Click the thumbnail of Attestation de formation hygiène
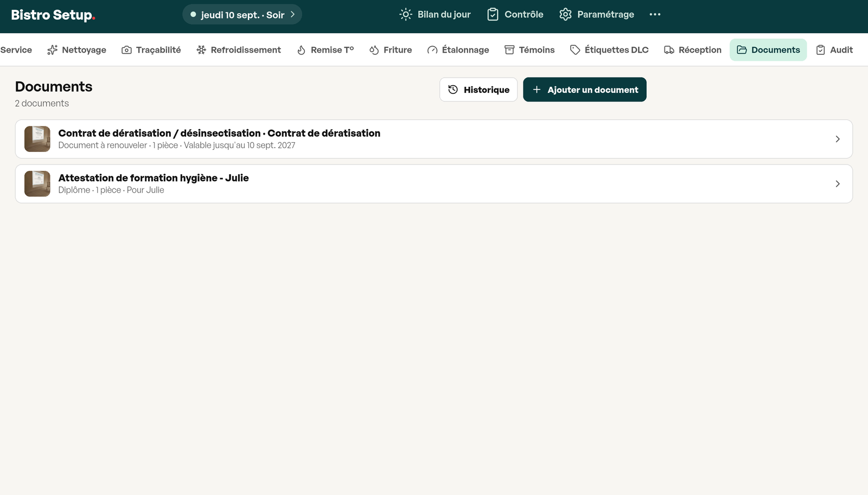 click(37, 184)
